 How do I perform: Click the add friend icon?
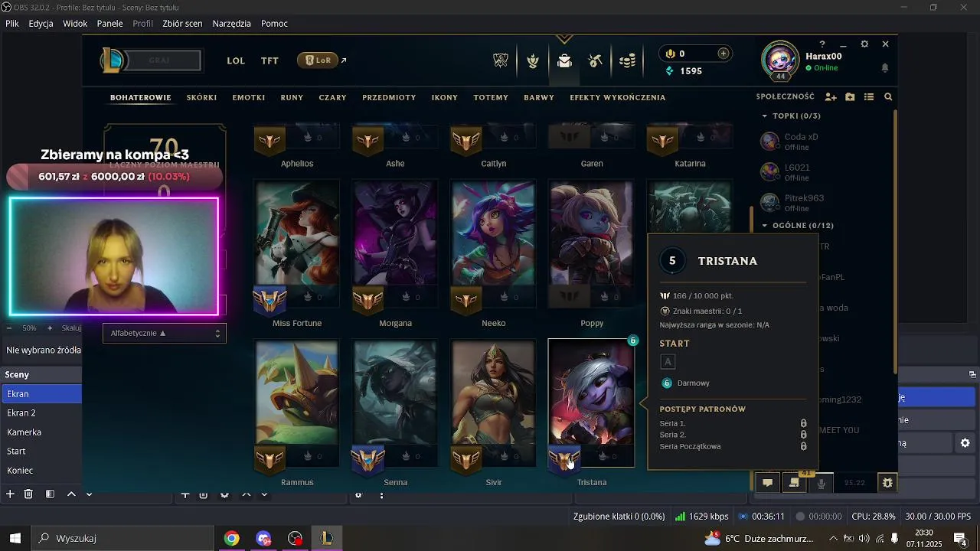(831, 97)
